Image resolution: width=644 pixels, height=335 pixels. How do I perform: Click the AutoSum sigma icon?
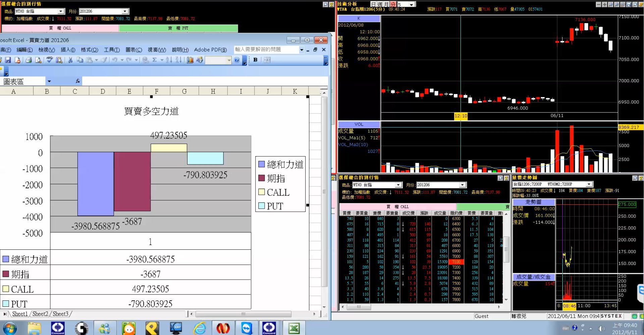(155, 60)
